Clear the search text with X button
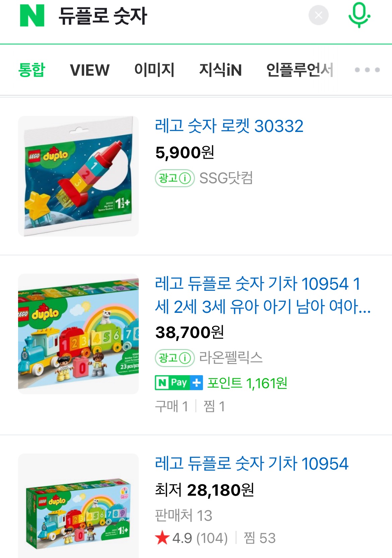Screen dimensions: 392x558 pyautogui.click(x=318, y=15)
